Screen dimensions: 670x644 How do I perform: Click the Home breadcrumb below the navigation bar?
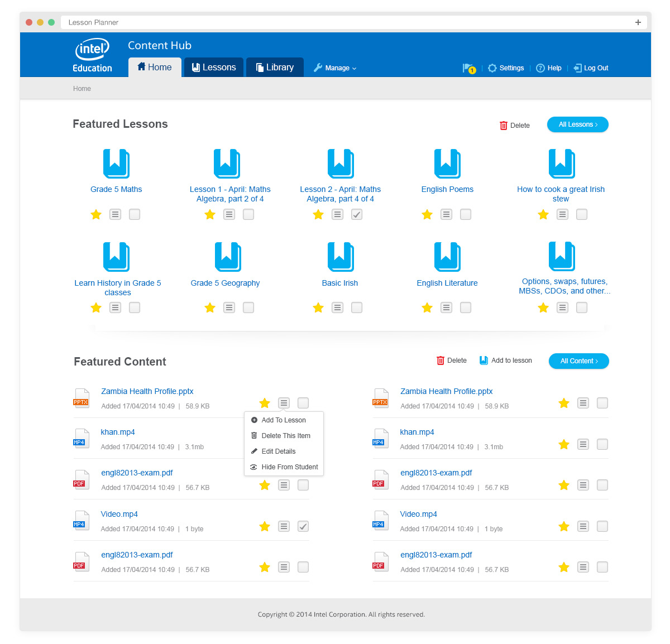(82, 88)
